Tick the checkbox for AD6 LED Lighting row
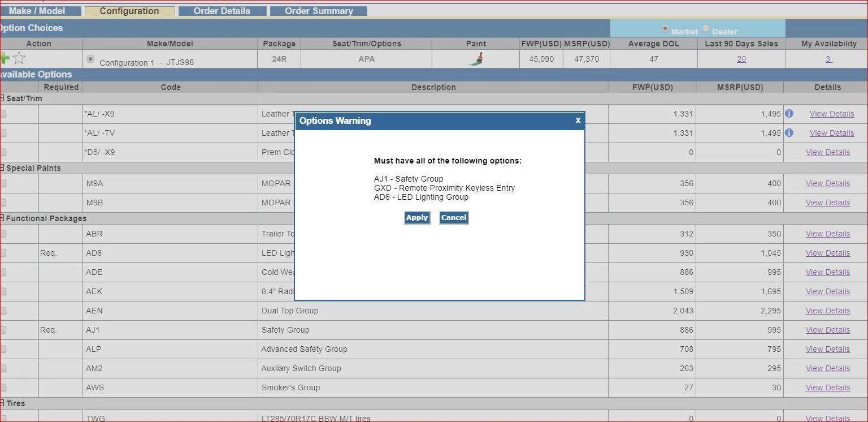 tap(3, 253)
